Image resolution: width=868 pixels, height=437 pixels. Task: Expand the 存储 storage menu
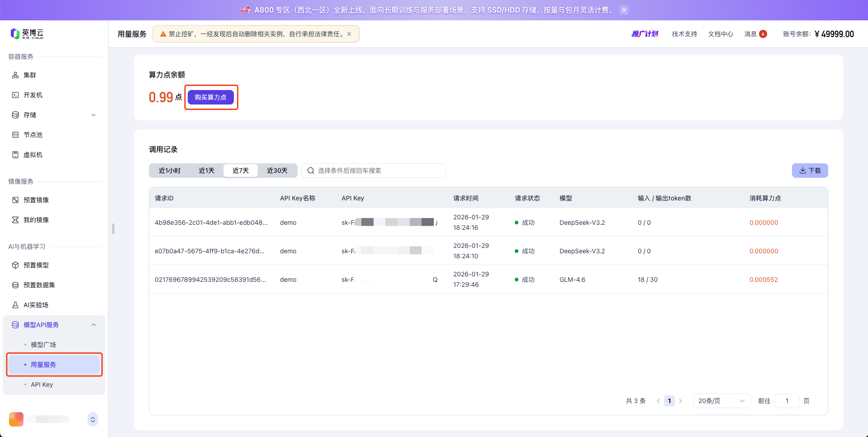coord(94,115)
